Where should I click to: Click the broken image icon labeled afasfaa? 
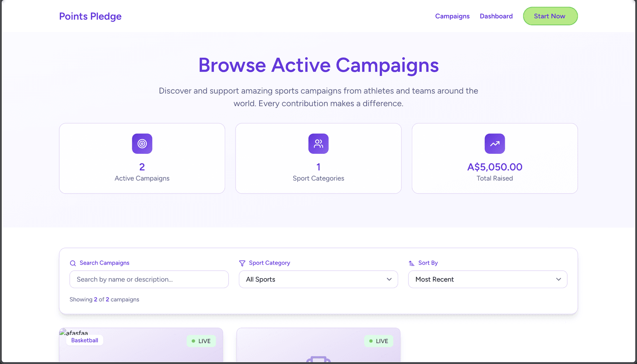point(63,332)
